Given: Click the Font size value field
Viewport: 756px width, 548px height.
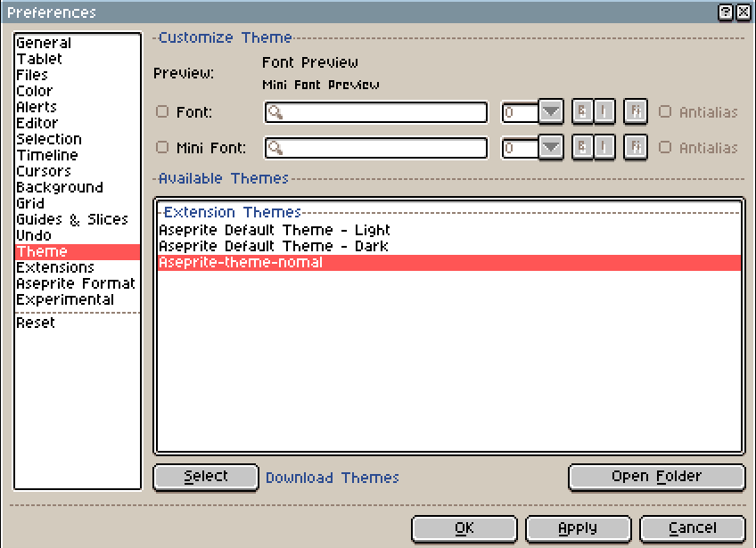Looking at the screenshot, I should (x=521, y=112).
